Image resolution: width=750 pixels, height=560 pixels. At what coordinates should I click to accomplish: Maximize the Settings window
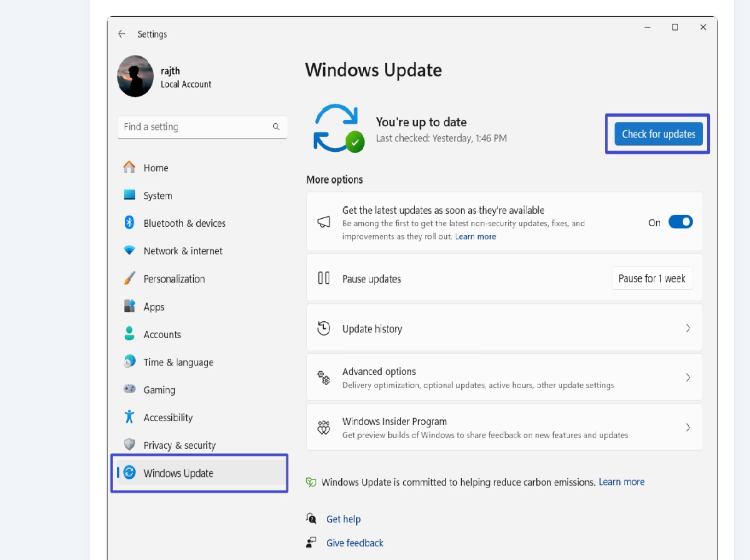[x=675, y=27]
